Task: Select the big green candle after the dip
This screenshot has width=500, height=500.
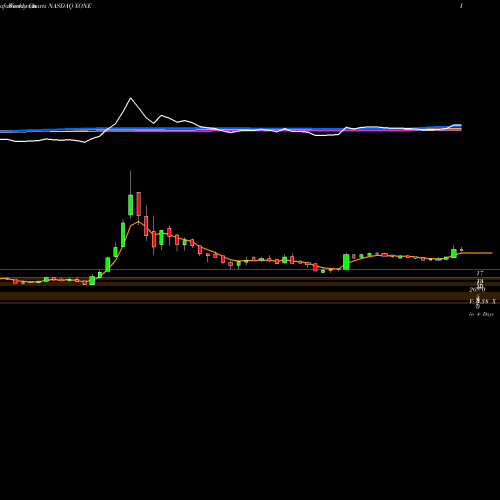Action: point(346,262)
